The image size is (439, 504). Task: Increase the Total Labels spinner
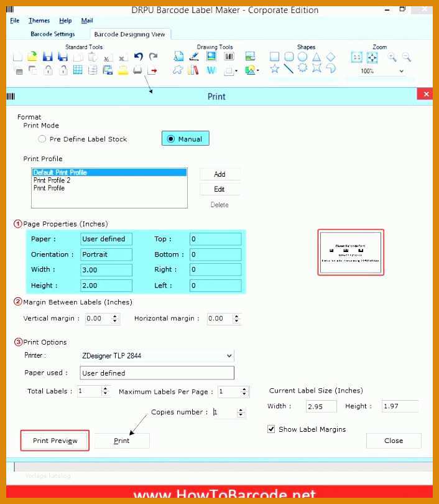tap(105, 389)
